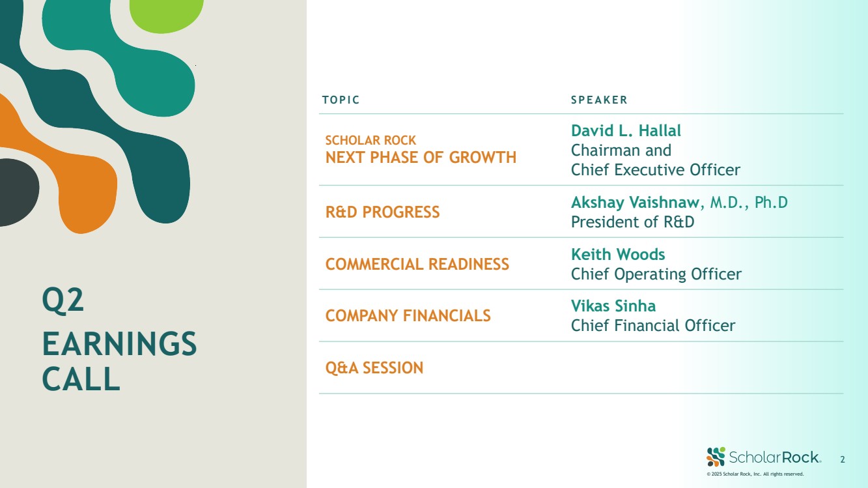Click the dark gray half-circle shape
868x488 pixels.
pyautogui.click(x=16, y=192)
